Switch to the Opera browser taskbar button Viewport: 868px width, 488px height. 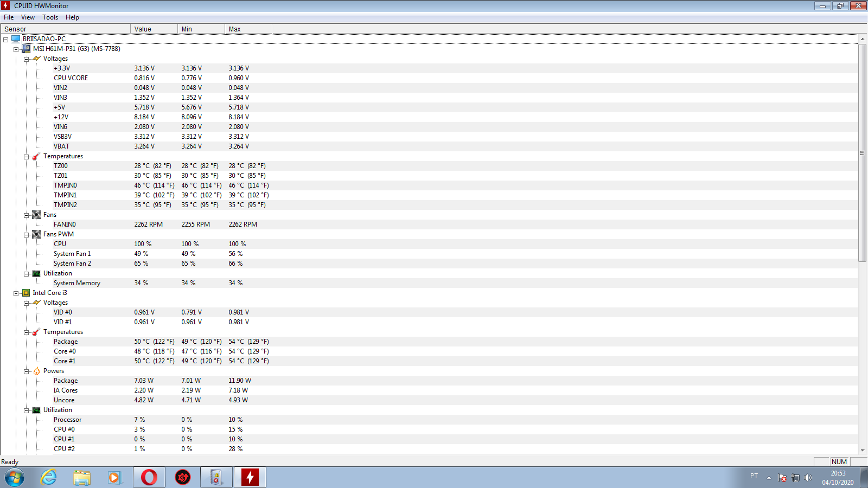tap(149, 478)
